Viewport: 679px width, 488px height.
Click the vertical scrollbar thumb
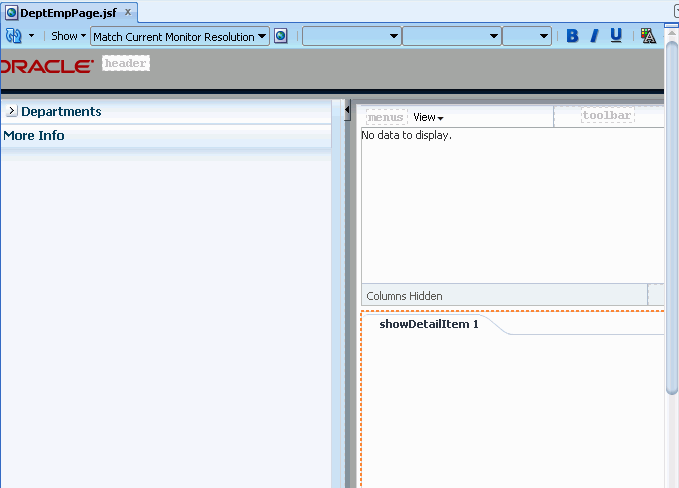(672, 217)
